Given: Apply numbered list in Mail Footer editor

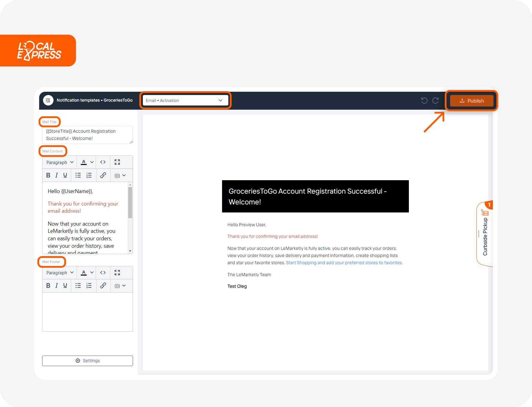Looking at the screenshot, I should click(89, 286).
